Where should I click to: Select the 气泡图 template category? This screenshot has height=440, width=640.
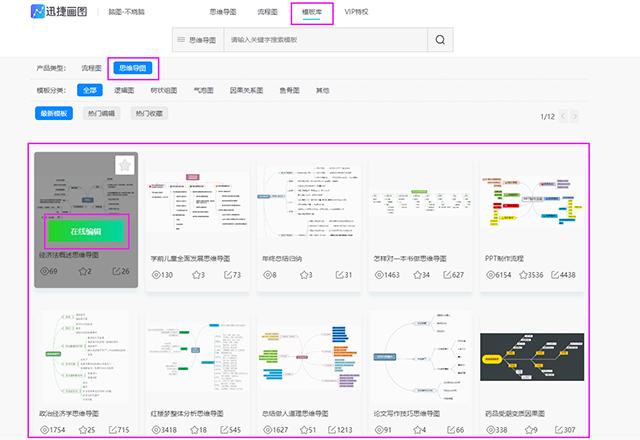point(203,90)
